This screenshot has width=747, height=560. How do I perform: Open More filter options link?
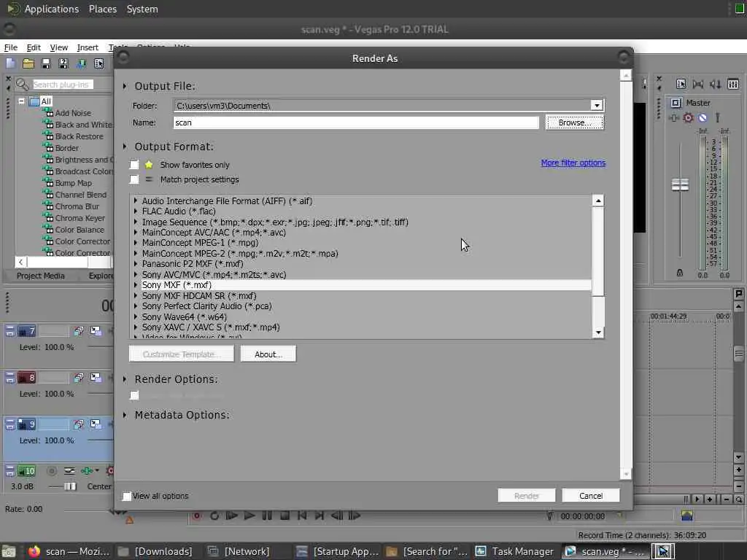coord(573,163)
